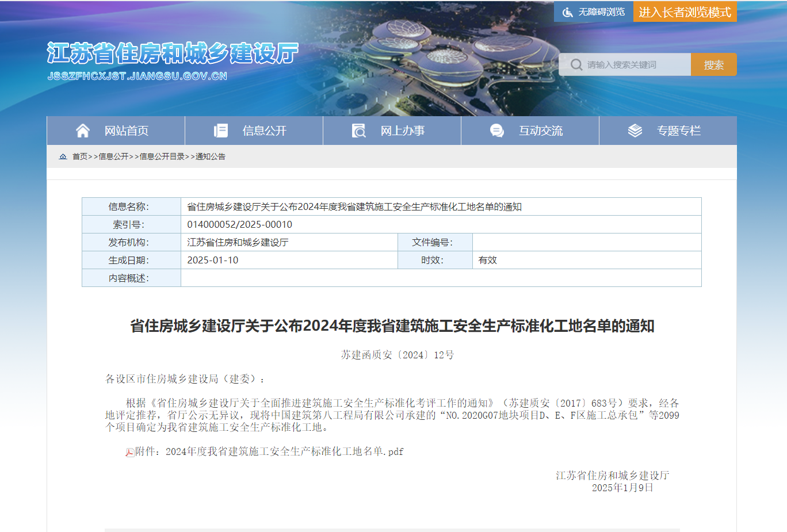This screenshot has height=532, width=787.
Task: Click the house icon beside 网站首页
Action: pos(83,131)
